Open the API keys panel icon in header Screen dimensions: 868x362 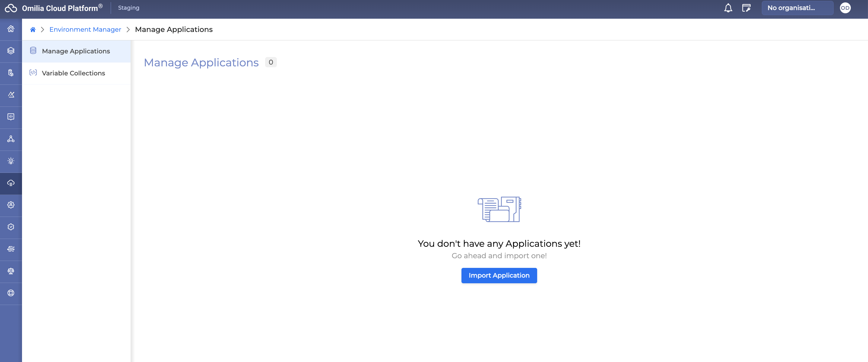tap(746, 8)
